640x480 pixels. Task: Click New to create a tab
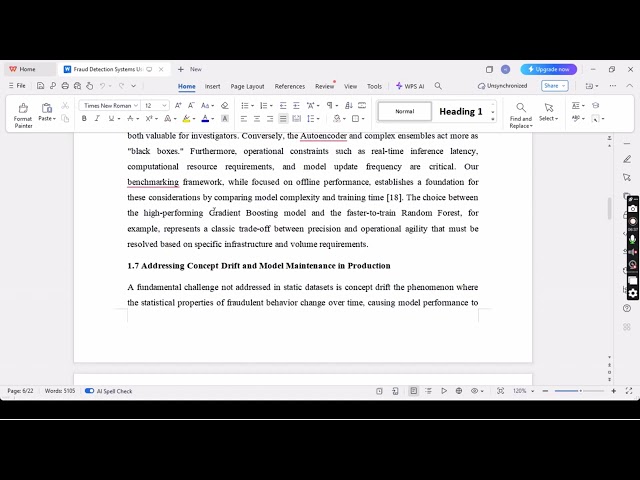[x=190, y=69]
